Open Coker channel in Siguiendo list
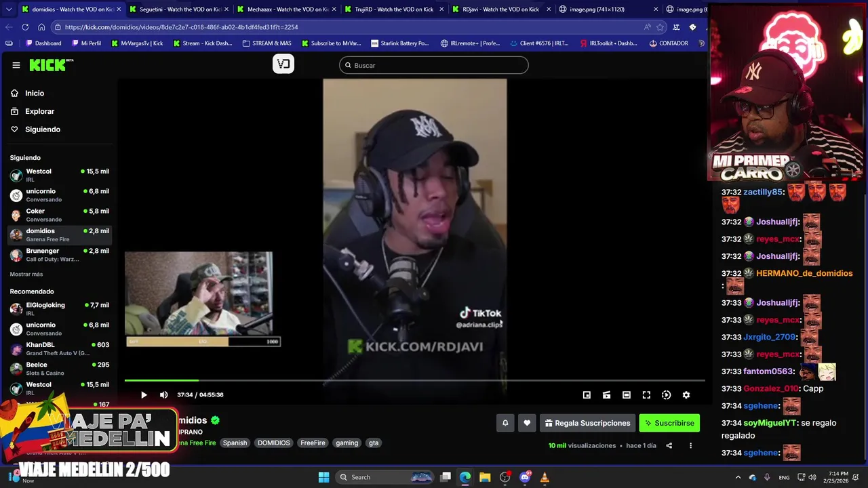The image size is (868, 488). [60, 215]
